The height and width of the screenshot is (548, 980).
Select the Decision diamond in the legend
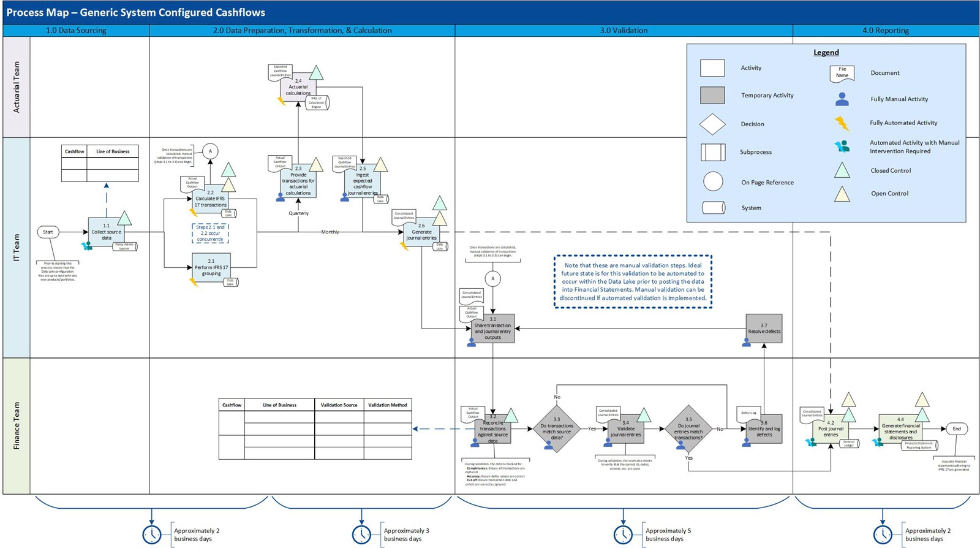[x=712, y=124]
